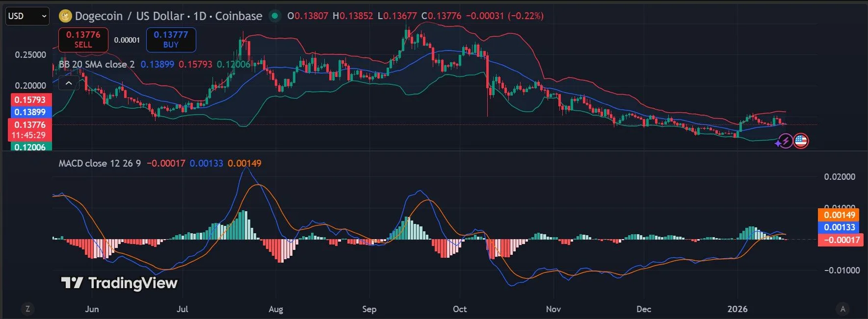Click the TradingView logo watermark
868x319 pixels.
[119, 283]
